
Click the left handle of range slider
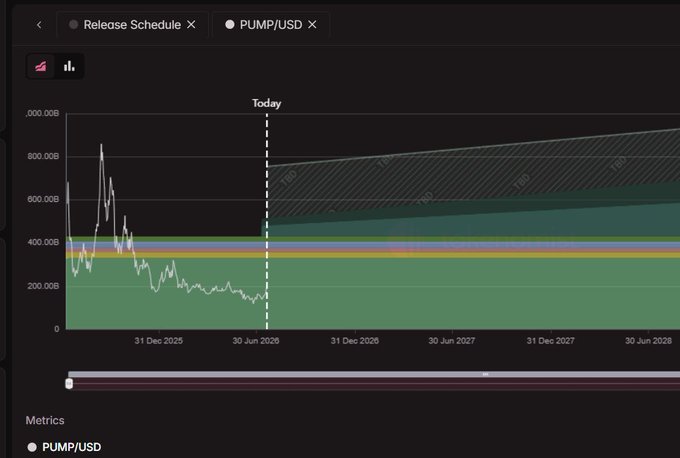pyautogui.click(x=69, y=383)
